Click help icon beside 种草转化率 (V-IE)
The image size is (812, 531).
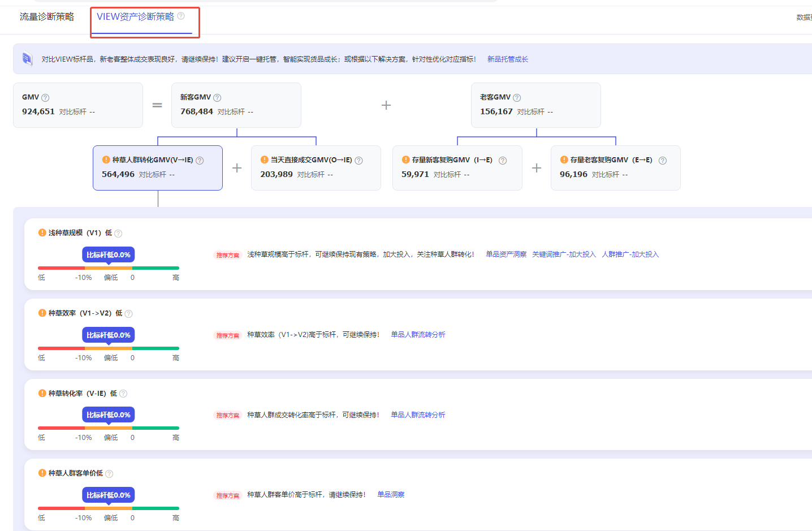pos(123,394)
